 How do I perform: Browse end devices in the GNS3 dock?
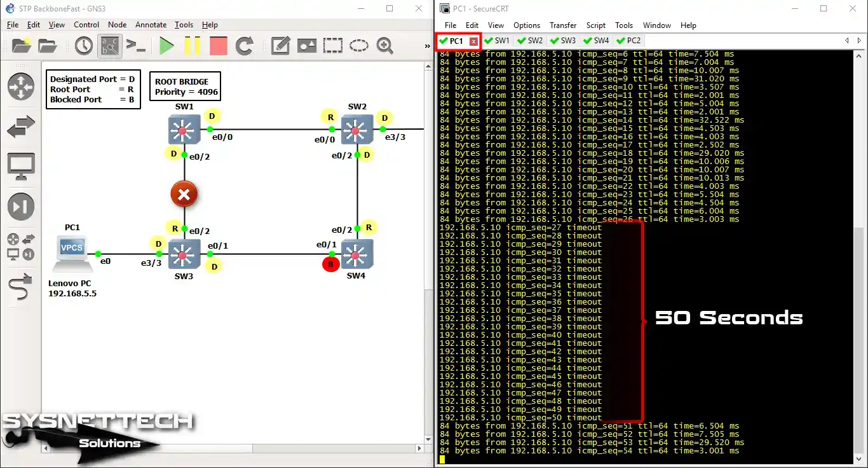click(21, 165)
